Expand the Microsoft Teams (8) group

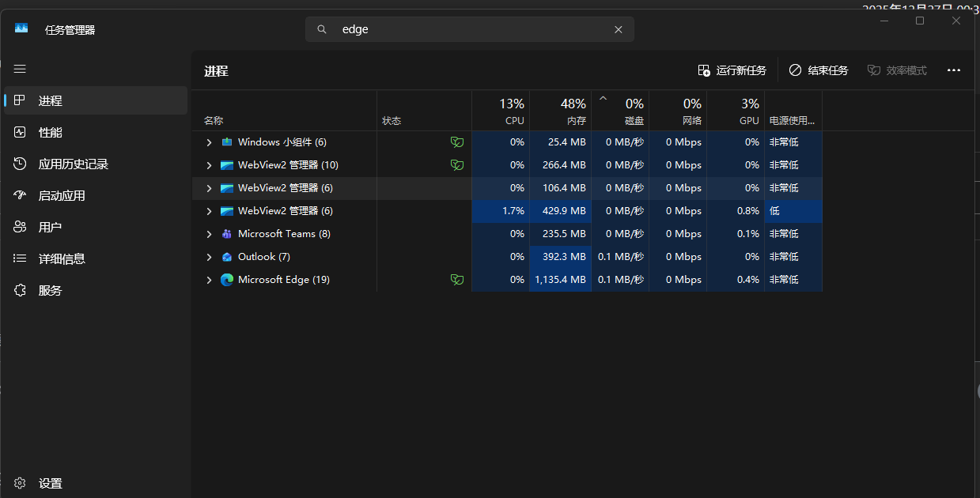click(209, 234)
